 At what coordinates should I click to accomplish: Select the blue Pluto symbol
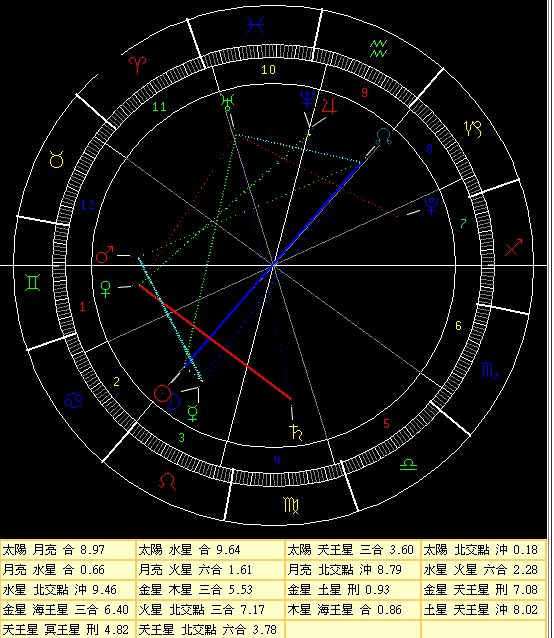pos(432,205)
